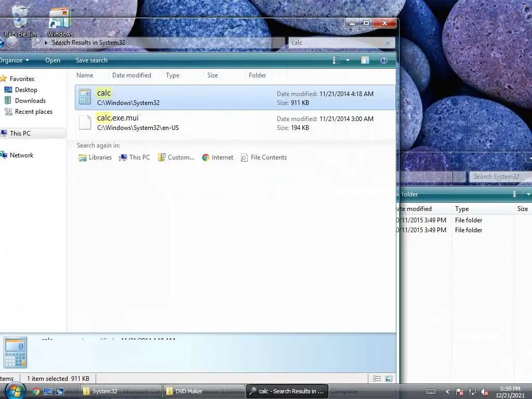This screenshot has width=532, height=399.
Task: Switch to System32 taskbar window
Action: (121, 391)
